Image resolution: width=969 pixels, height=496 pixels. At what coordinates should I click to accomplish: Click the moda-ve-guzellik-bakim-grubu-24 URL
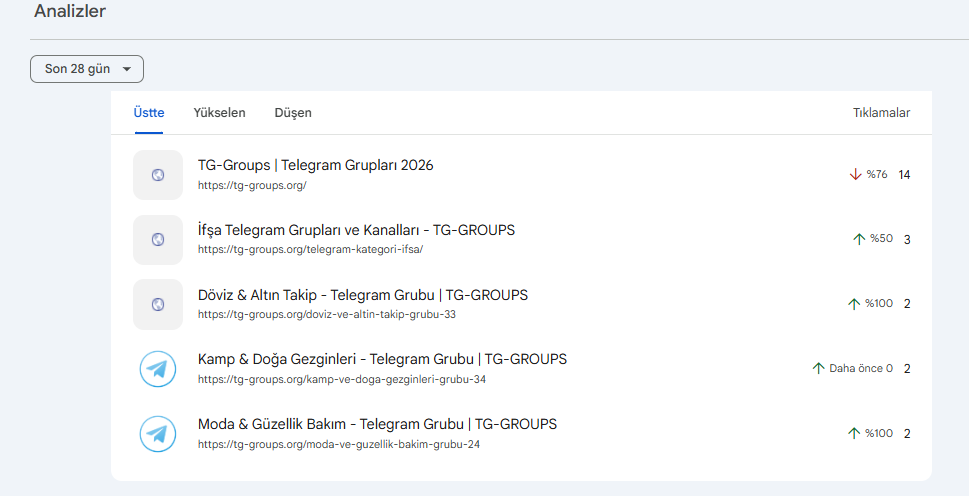(x=339, y=444)
